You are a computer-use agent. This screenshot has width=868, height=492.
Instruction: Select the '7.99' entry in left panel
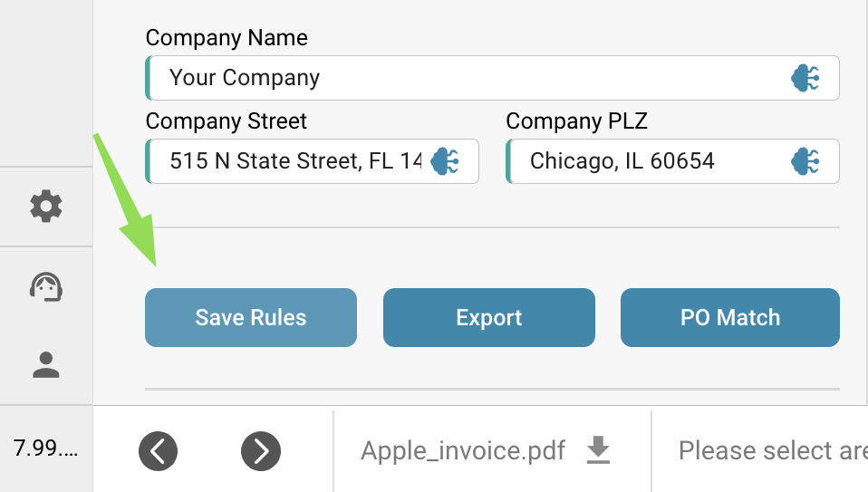[45, 449]
